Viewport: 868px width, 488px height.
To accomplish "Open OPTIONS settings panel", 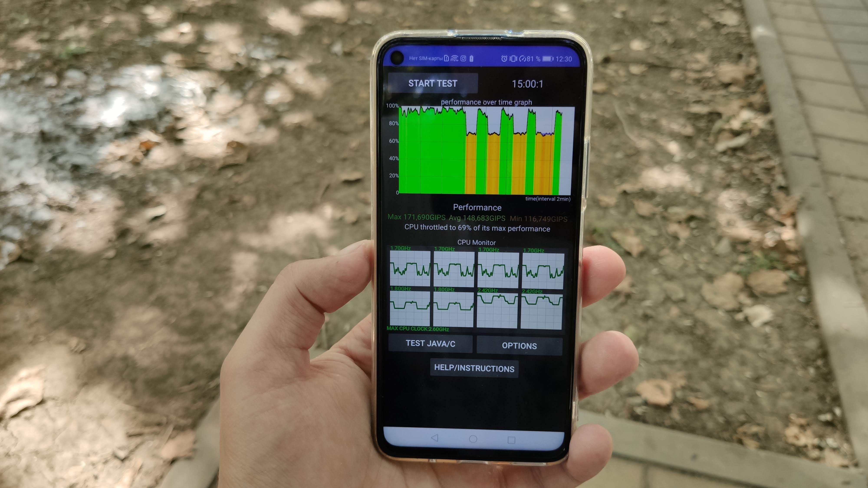I will (x=518, y=346).
